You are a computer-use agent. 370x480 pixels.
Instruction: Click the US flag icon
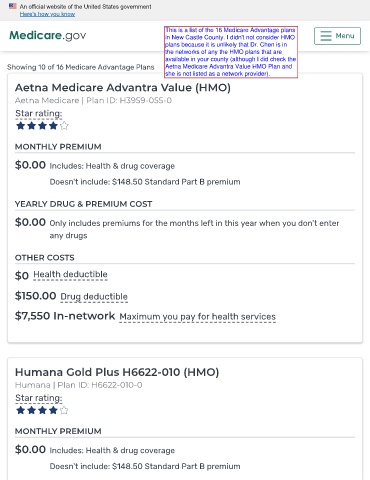(x=13, y=6)
